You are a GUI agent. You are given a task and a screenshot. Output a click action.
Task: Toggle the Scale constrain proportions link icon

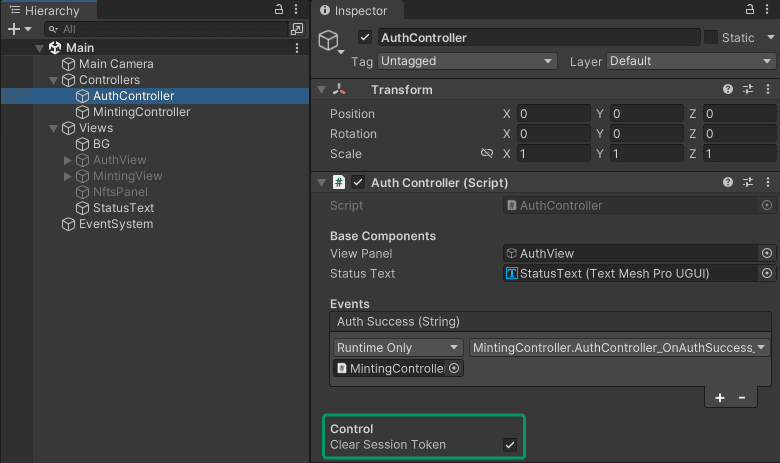coord(487,154)
